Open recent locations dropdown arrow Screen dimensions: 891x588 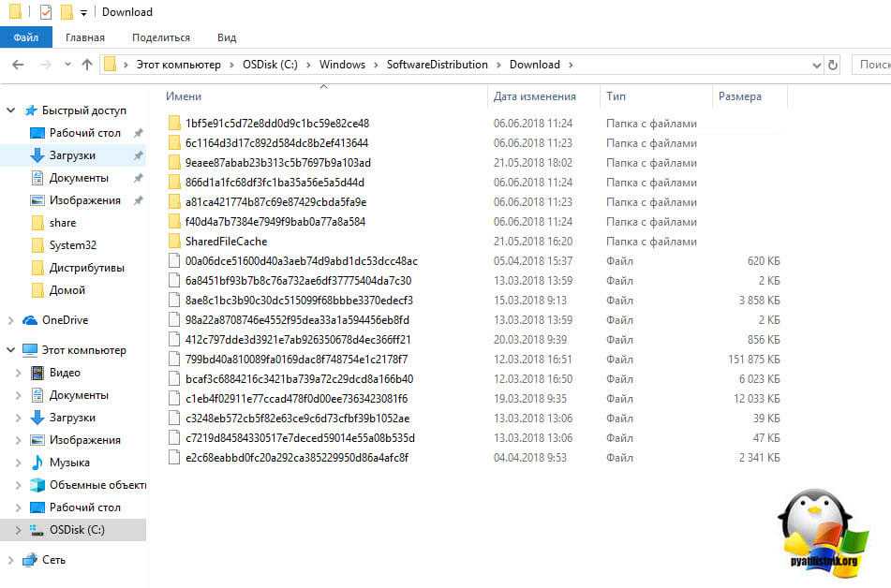67,65
